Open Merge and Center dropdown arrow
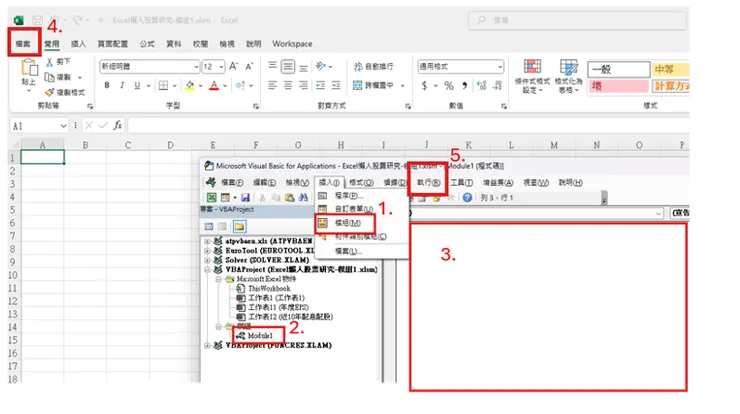This screenshot has height=414, width=740. pos(403,85)
